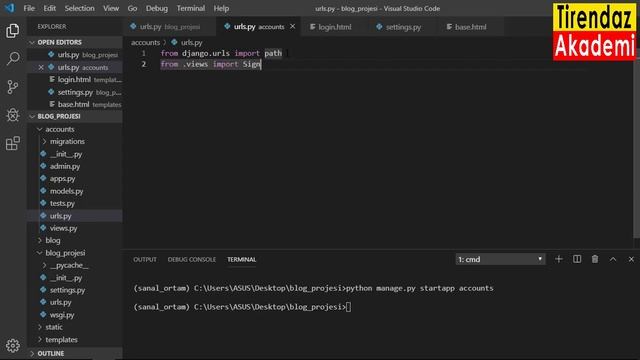
Task: Click the editor vertical scrollbar
Action: point(636,147)
